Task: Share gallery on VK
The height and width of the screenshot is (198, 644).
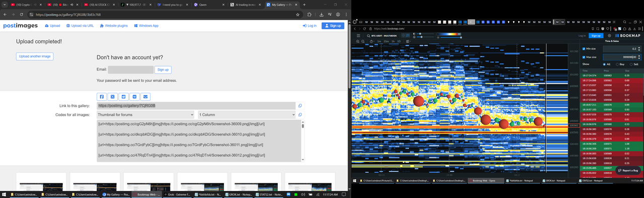Action: coord(134,97)
